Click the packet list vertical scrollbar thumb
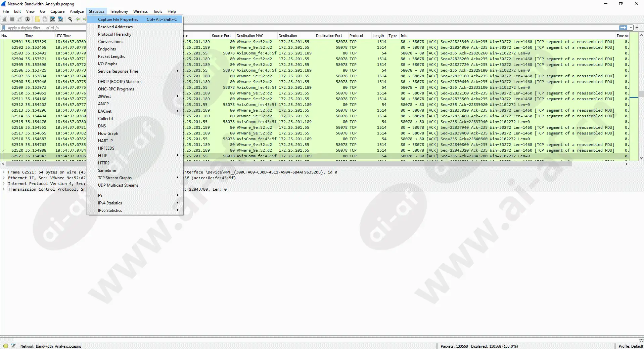644x349 pixels. [641, 94]
